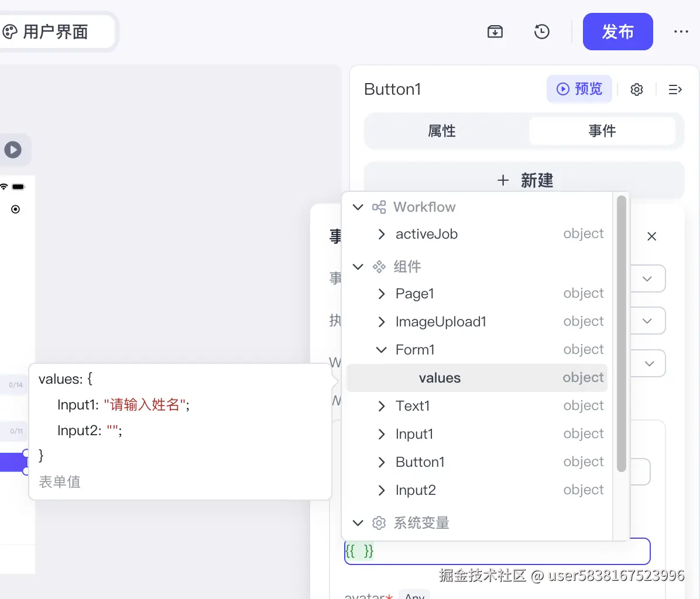Viewport: 700px width, 599px height.
Task: Click the activeJob label text
Action: (427, 234)
